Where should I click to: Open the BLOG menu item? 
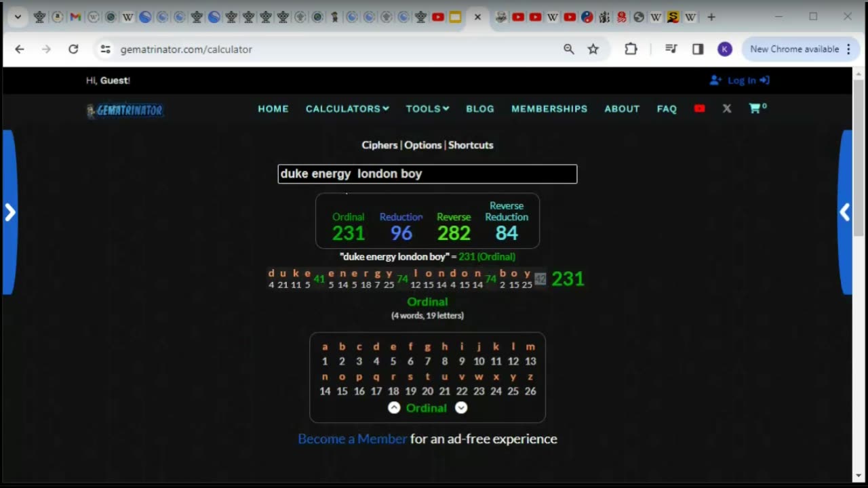pos(480,108)
